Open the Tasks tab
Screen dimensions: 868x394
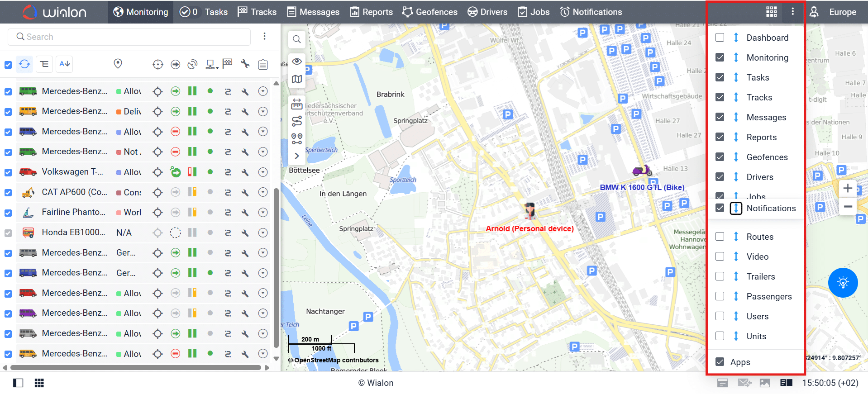click(x=203, y=12)
